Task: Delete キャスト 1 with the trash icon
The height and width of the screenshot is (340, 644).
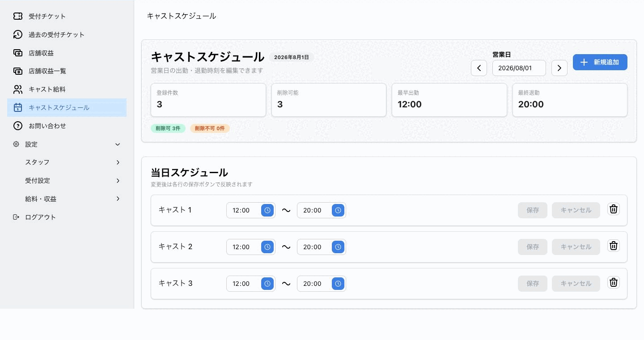Action: coord(614,209)
